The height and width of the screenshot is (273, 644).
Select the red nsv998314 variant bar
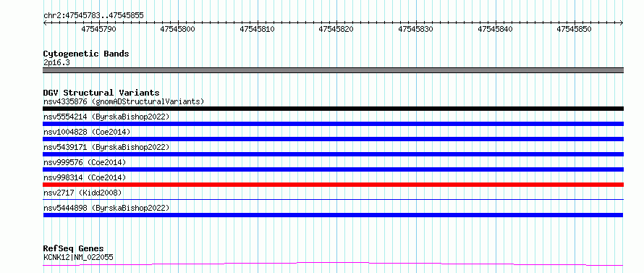click(333, 185)
